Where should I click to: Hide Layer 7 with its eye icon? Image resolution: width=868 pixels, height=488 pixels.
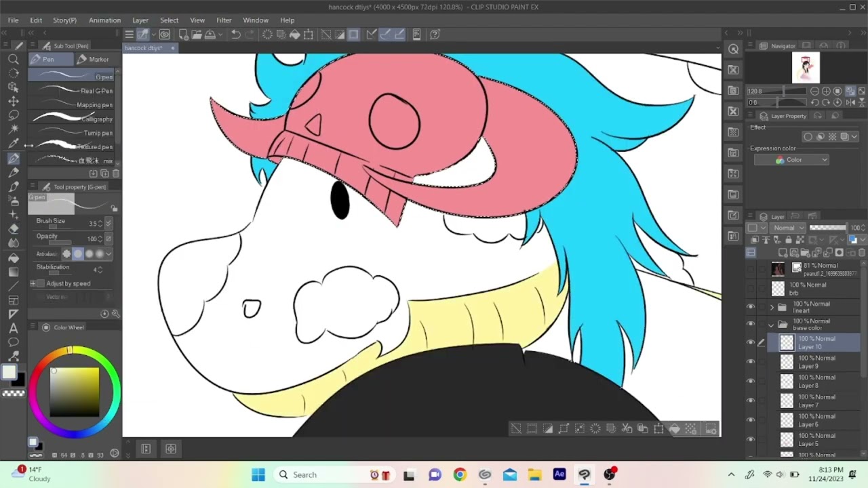pos(751,401)
